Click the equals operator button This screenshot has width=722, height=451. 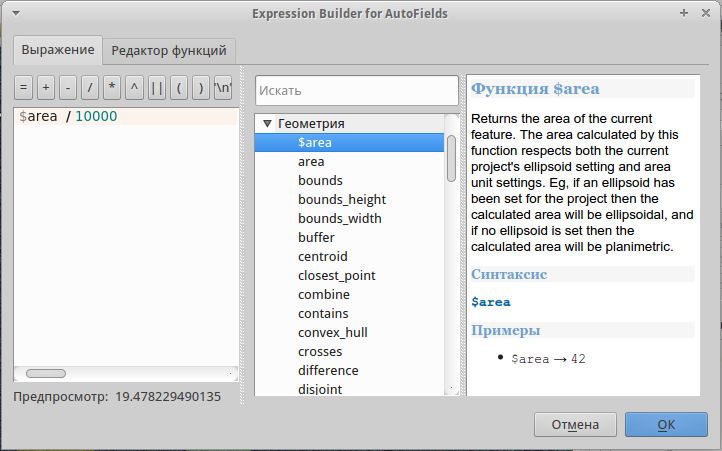tap(24, 88)
